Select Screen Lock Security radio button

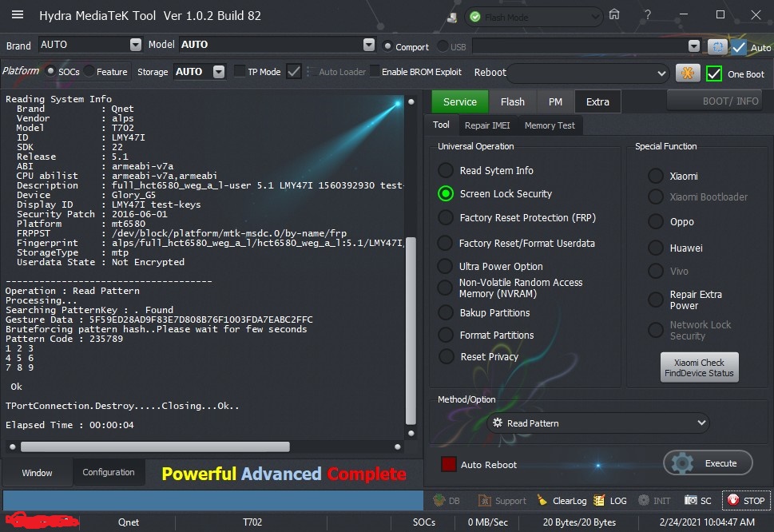pos(445,193)
